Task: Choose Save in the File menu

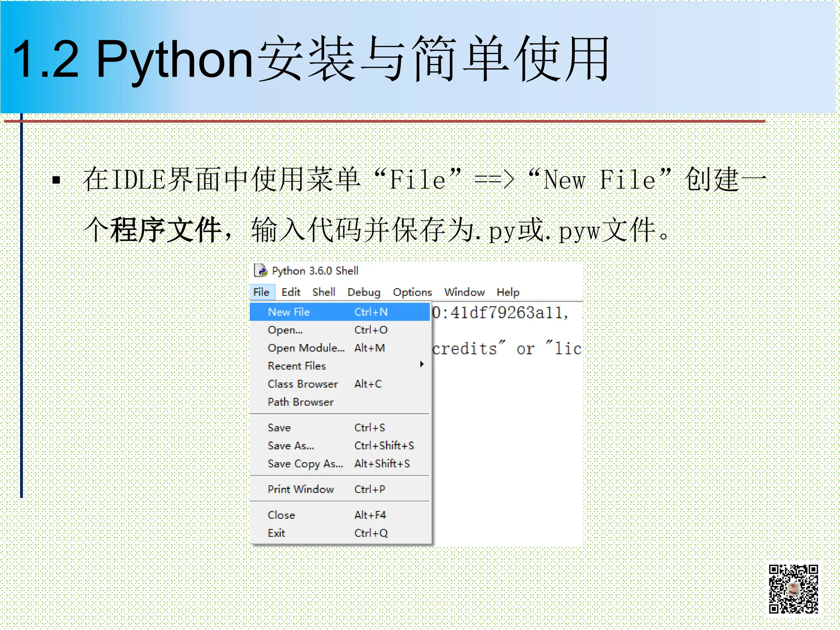Action: click(x=340, y=427)
